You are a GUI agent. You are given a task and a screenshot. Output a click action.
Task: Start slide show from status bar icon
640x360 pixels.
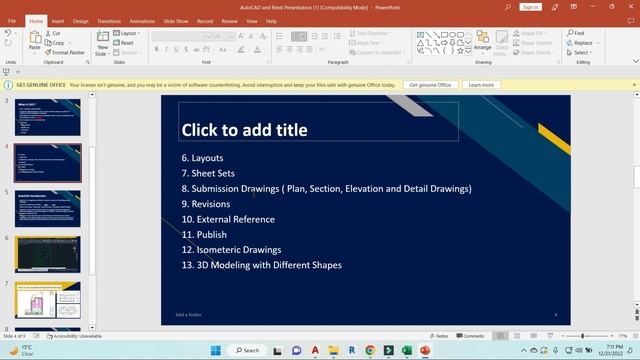(550, 336)
